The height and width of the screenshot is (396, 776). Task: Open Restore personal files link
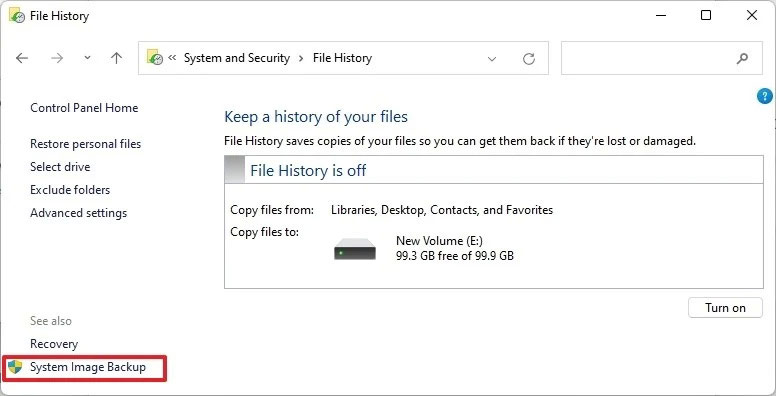point(86,144)
